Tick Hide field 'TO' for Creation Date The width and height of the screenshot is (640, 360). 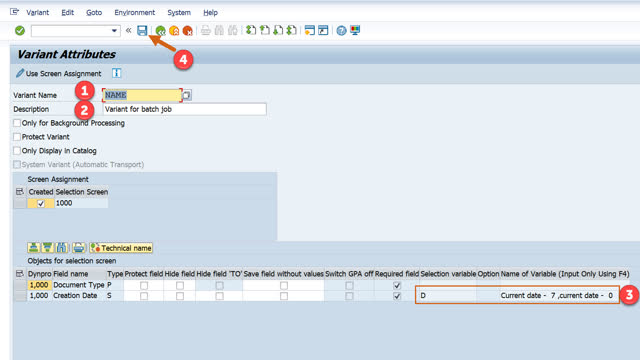coord(220,296)
